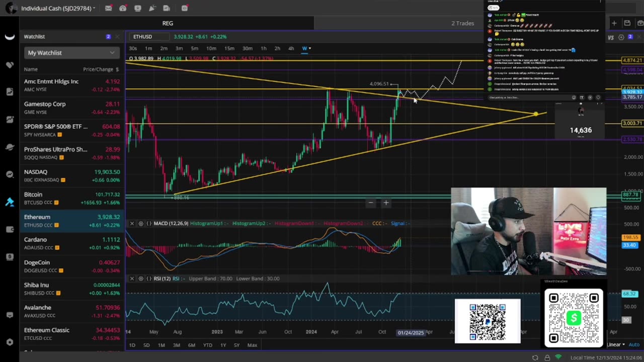Set chart range to 3M
The image size is (644, 362).
(177, 345)
